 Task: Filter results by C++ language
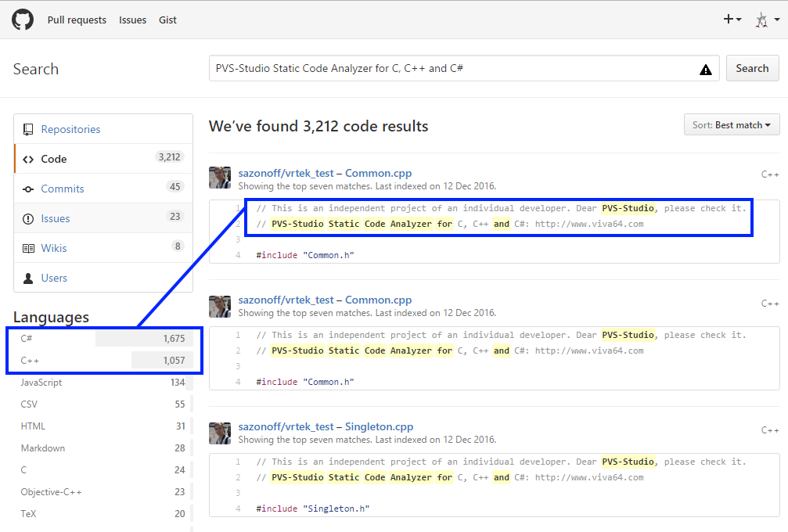coord(103,360)
